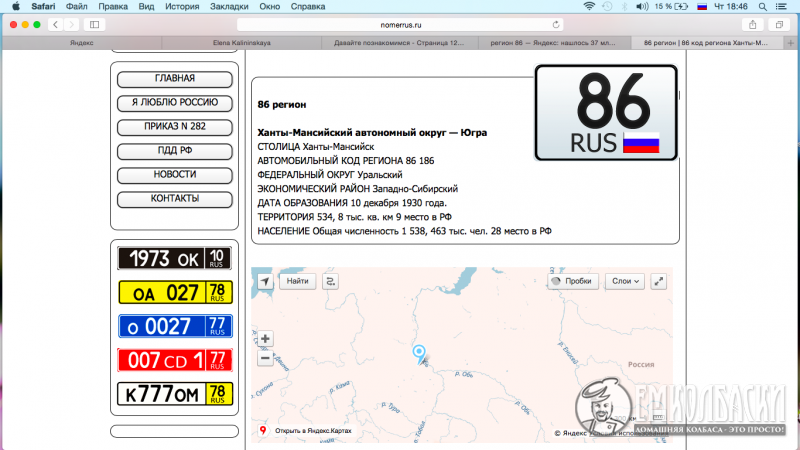Open the ПДД РФ page
Screen dimensions: 800x450
click(174, 151)
